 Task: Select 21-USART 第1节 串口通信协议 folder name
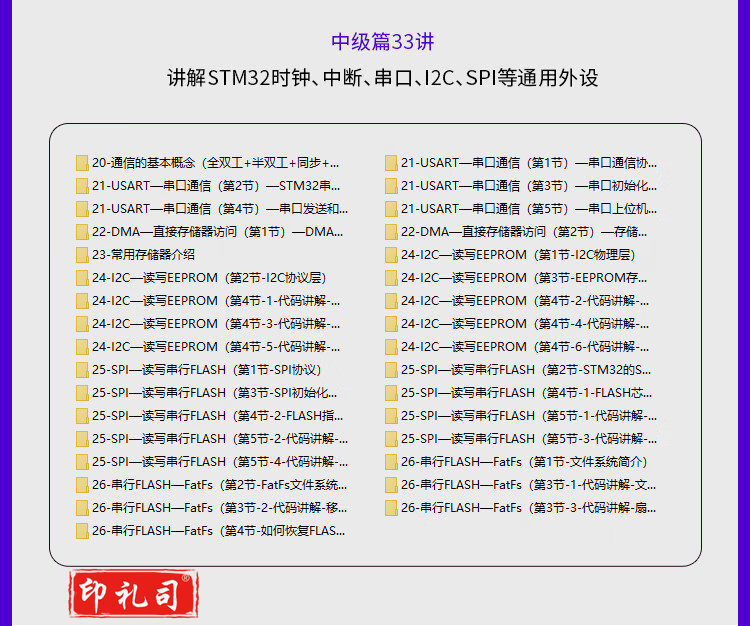point(528,163)
